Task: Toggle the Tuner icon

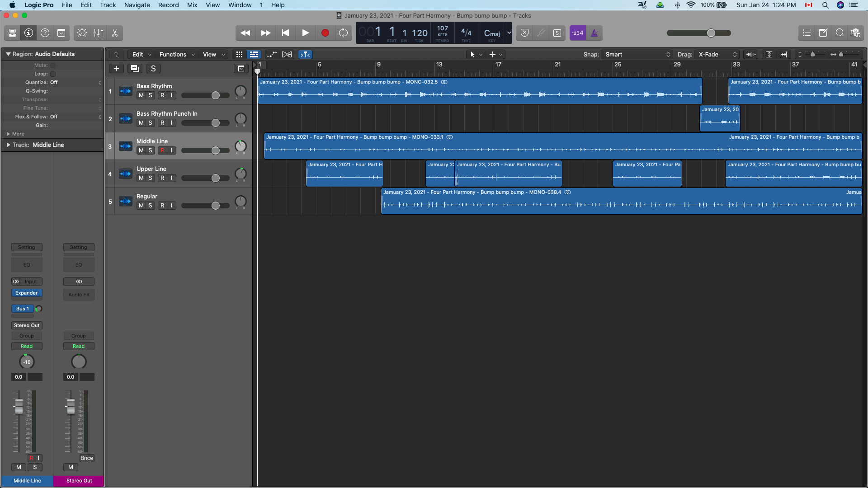Action: 541,33
